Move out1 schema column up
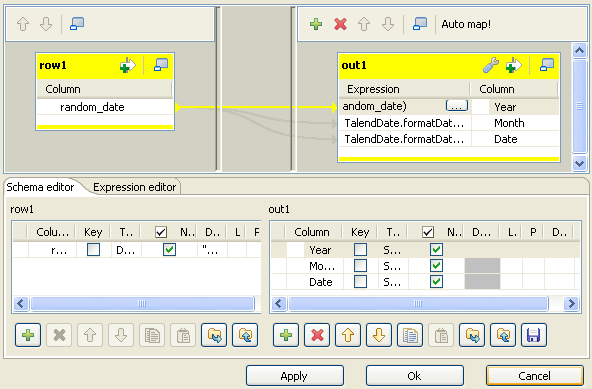This screenshot has height=389, width=592. click(x=348, y=335)
